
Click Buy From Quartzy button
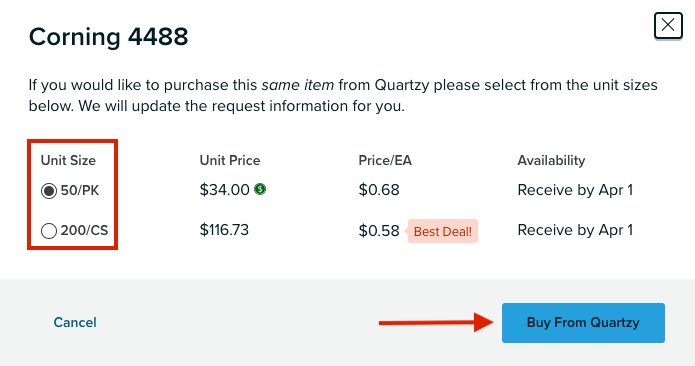tap(583, 323)
